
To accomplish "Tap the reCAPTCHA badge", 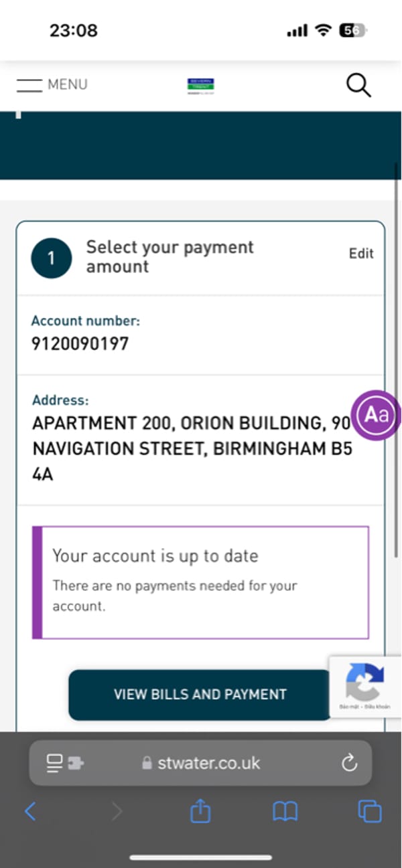I will pos(365,687).
